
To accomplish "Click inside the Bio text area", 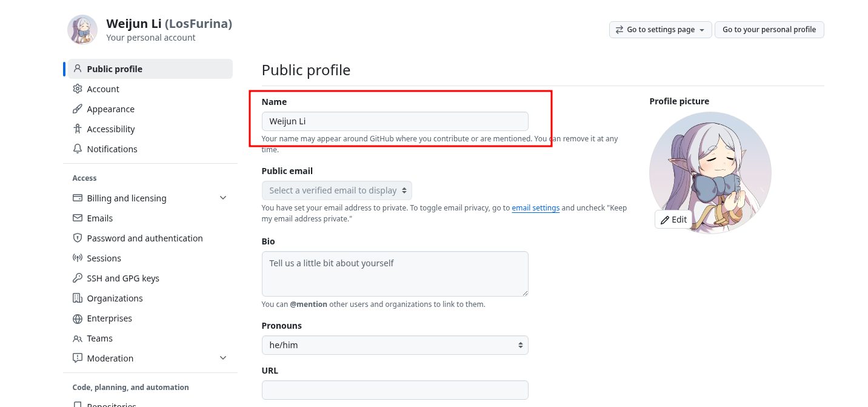I will [x=395, y=273].
